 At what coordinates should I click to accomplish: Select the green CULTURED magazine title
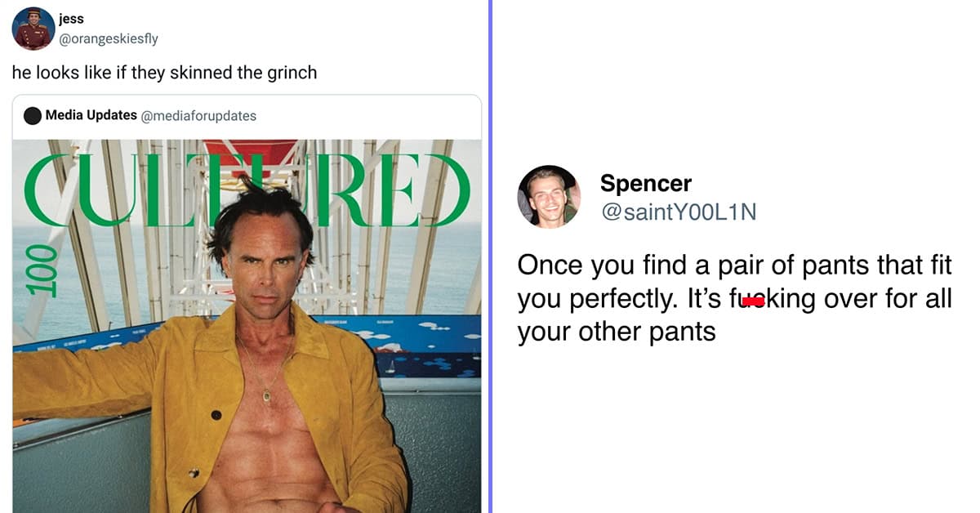248,190
